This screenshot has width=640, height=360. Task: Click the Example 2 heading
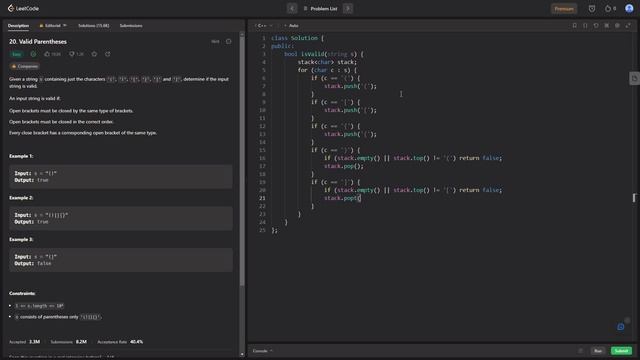21,198
